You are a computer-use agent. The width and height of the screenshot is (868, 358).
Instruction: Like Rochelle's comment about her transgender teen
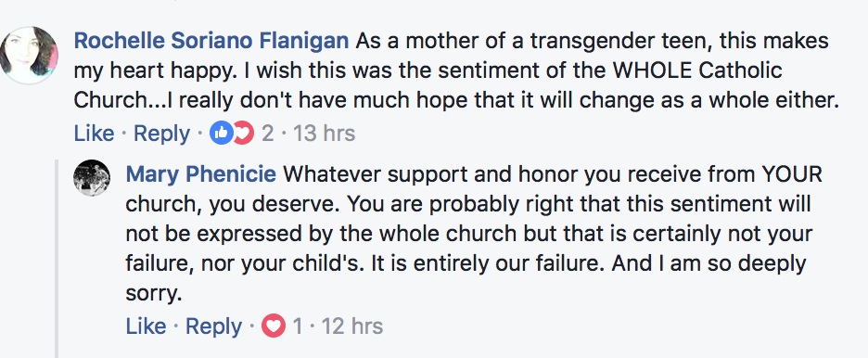(x=94, y=134)
